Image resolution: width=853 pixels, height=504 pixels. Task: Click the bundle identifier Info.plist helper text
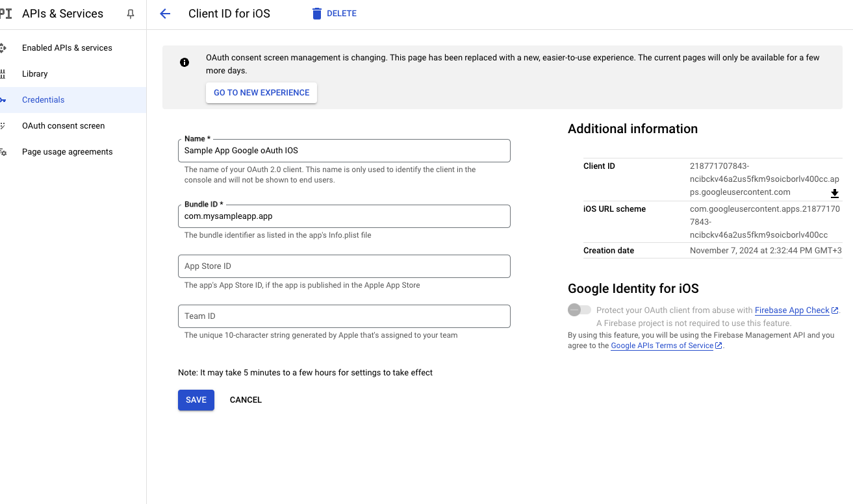pos(278,235)
